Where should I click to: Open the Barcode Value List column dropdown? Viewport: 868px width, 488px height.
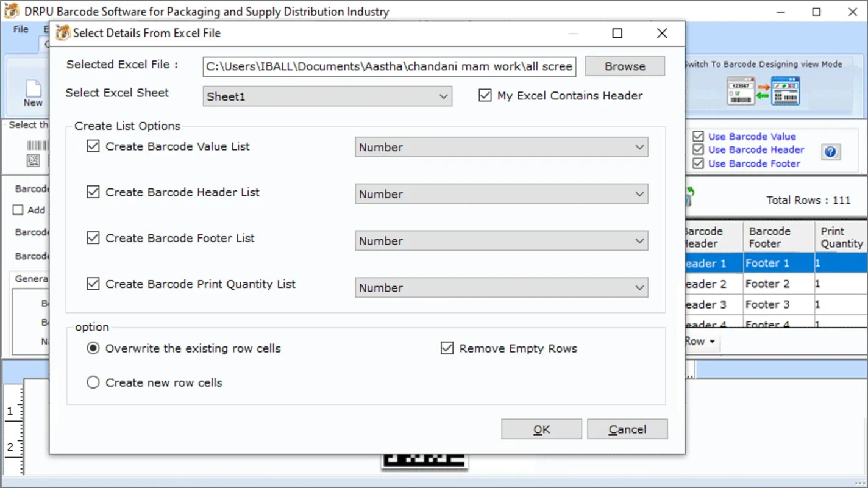(x=501, y=147)
